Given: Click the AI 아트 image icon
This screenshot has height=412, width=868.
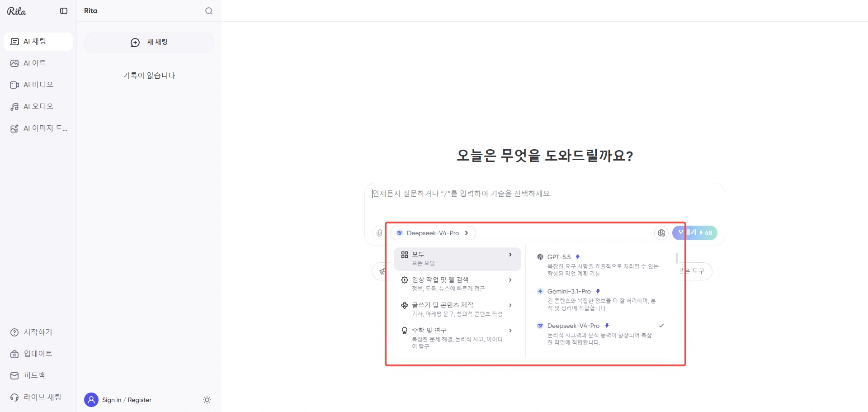Looking at the screenshot, I should click(x=14, y=63).
